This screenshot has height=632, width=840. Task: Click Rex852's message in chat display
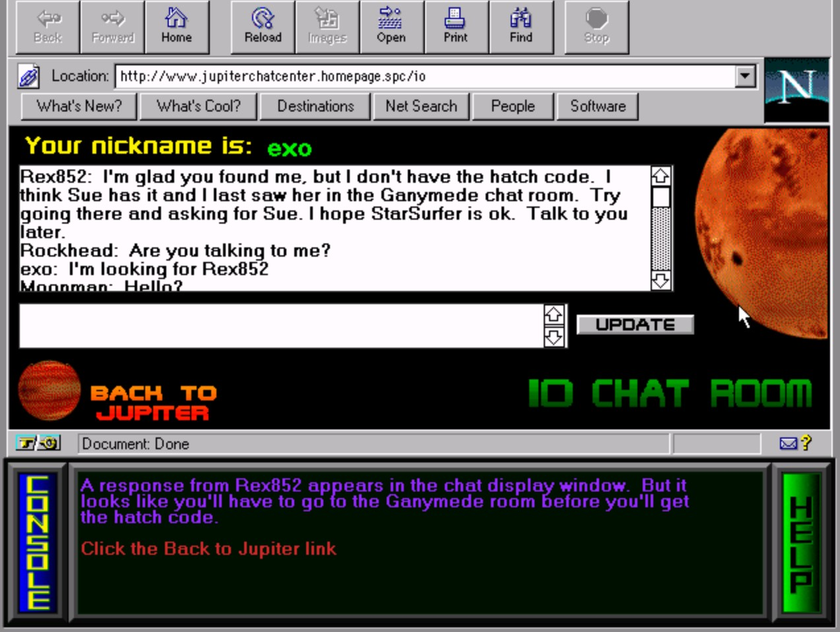[324, 205]
